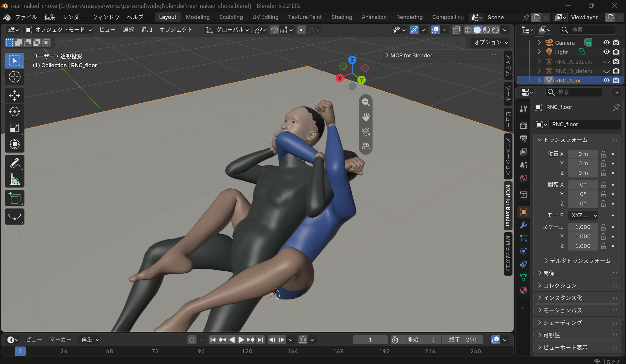Enable proportional editing toggle
626x364 pixels.
coord(301,30)
